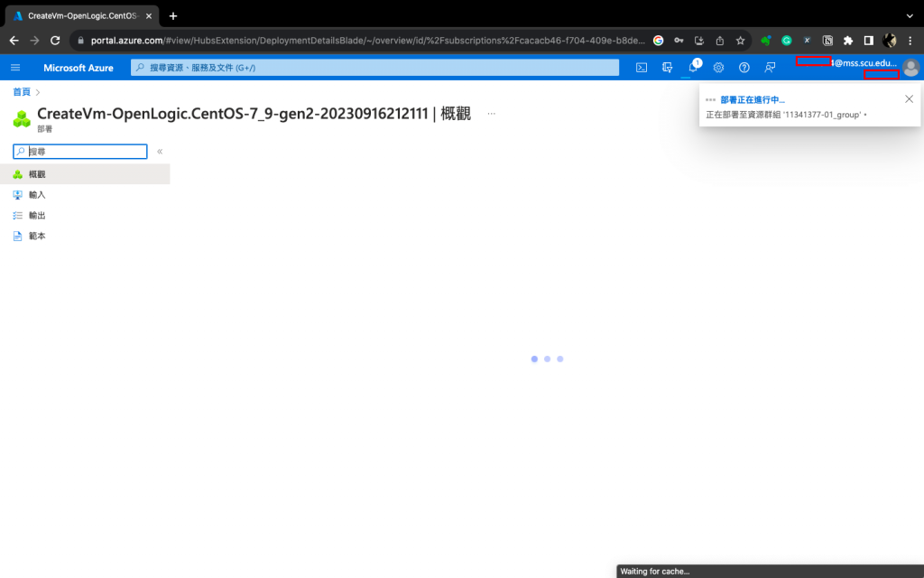Click the Microsoft Azure home label
The height and width of the screenshot is (578, 924).
click(79, 68)
